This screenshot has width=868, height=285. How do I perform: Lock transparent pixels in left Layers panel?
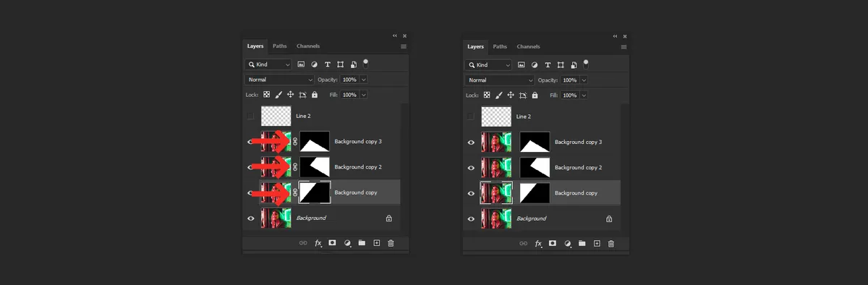tap(266, 95)
